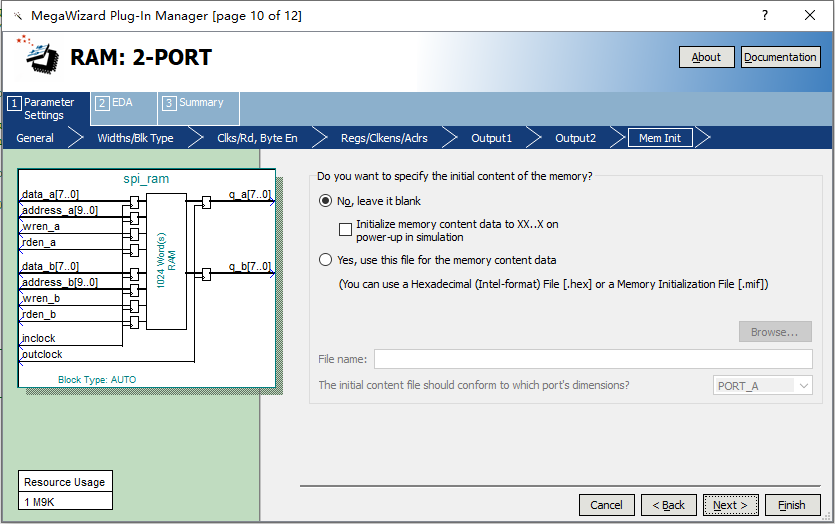Open the Documentation button
The image size is (835, 524).
tap(780, 57)
